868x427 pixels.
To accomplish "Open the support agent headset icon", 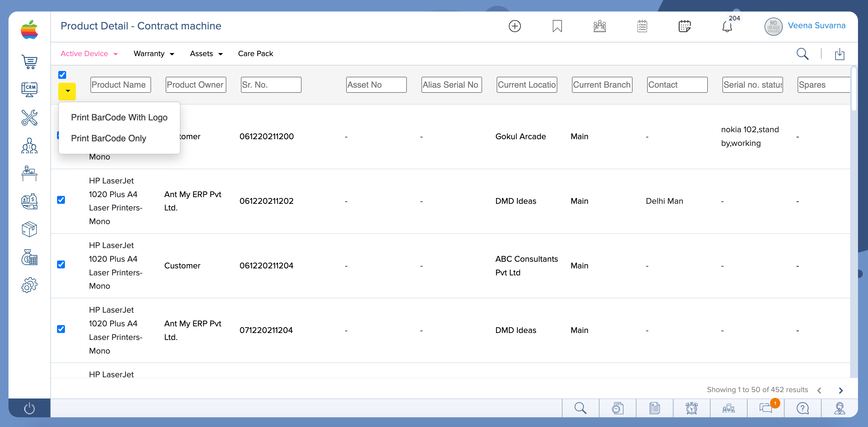I will click(839, 408).
